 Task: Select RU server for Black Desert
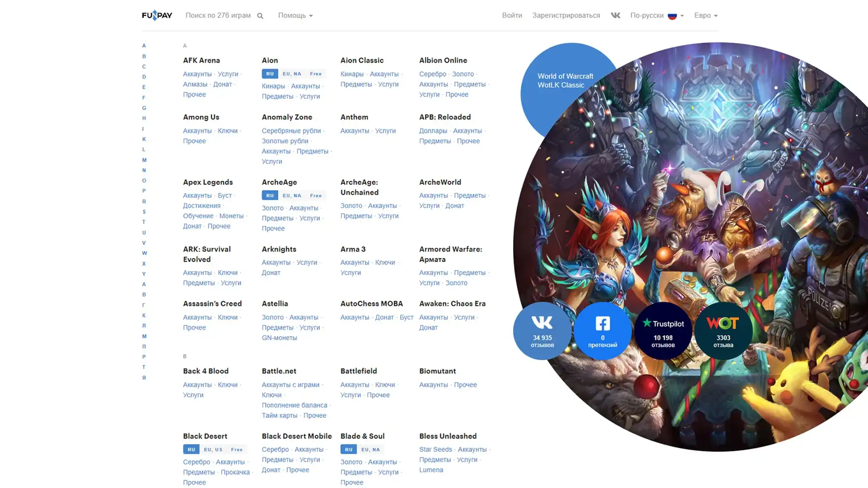click(191, 450)
